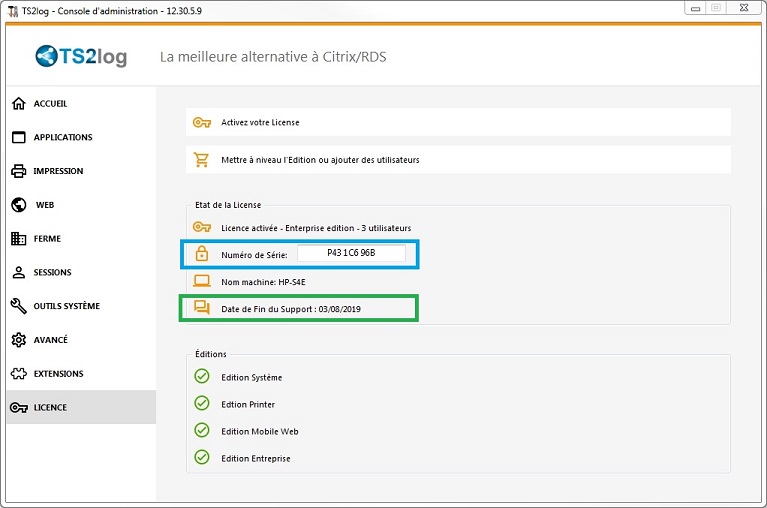
Task: Click key icon next to Licence activée
Action: 202,227
